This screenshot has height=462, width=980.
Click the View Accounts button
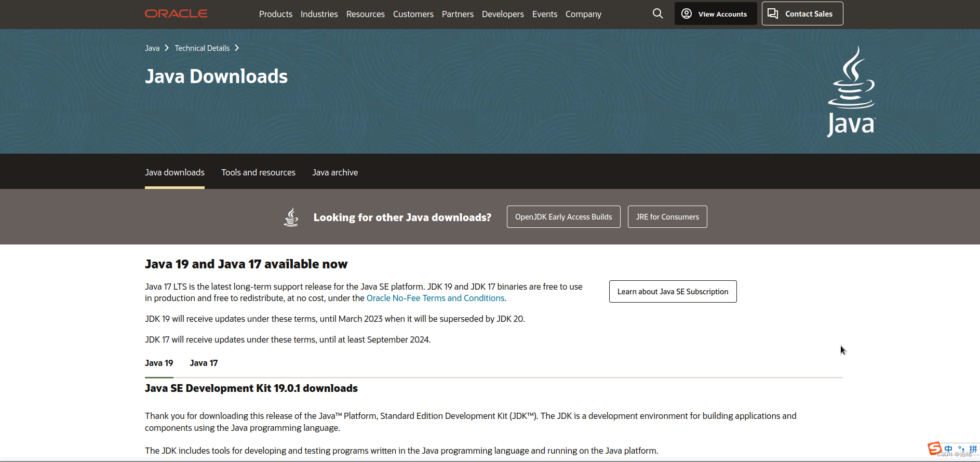[x=716, y=13]
